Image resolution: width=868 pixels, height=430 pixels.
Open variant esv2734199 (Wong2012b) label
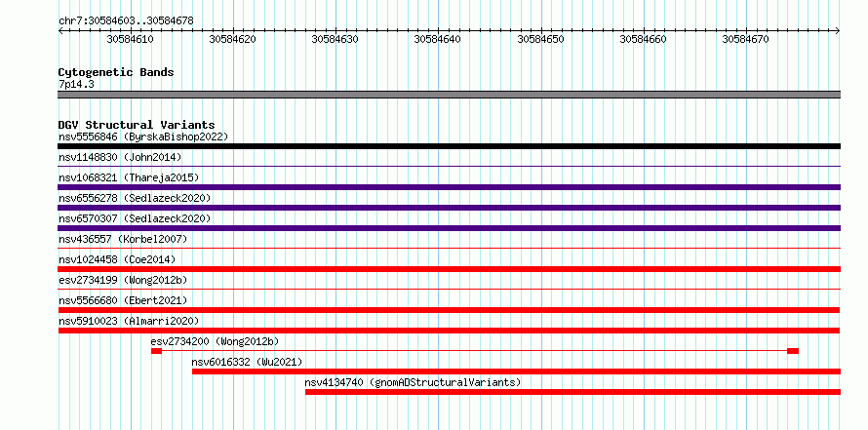123,280
